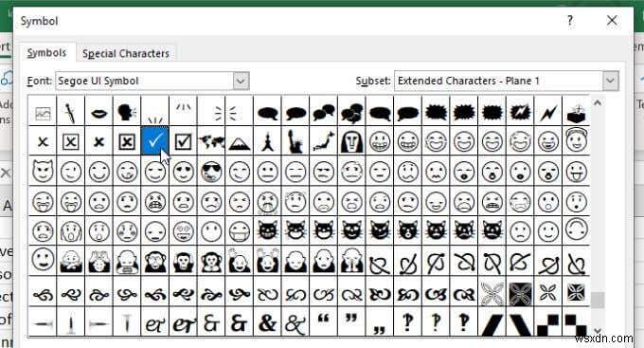Choose the hear-no-evil monkey symbol
This screenshot has height=348, width=644.
click(x=183, y=262)
